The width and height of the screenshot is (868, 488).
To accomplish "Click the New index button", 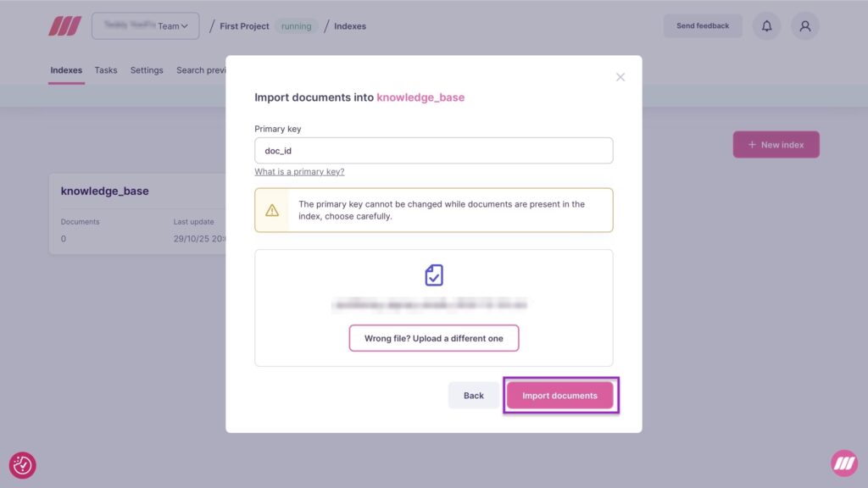I will tap(776, 144).
